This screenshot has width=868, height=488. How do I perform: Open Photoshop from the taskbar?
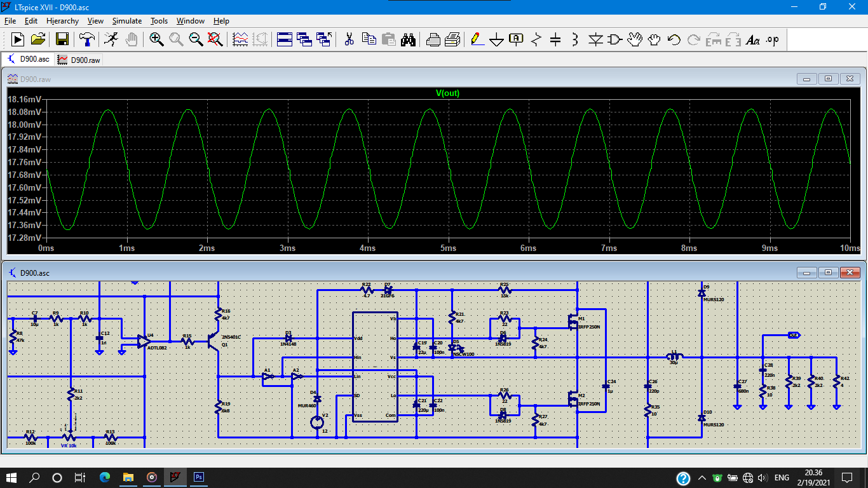(x=198, y=477)
